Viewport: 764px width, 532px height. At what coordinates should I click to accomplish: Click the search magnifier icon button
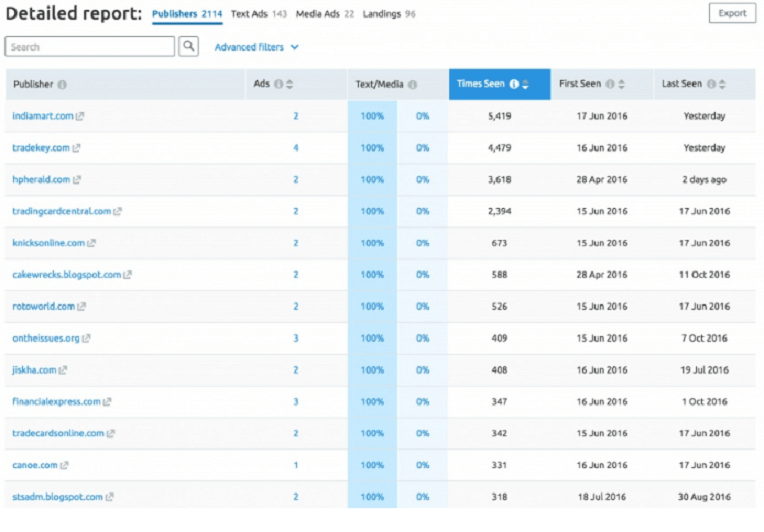tap(189, 47)
